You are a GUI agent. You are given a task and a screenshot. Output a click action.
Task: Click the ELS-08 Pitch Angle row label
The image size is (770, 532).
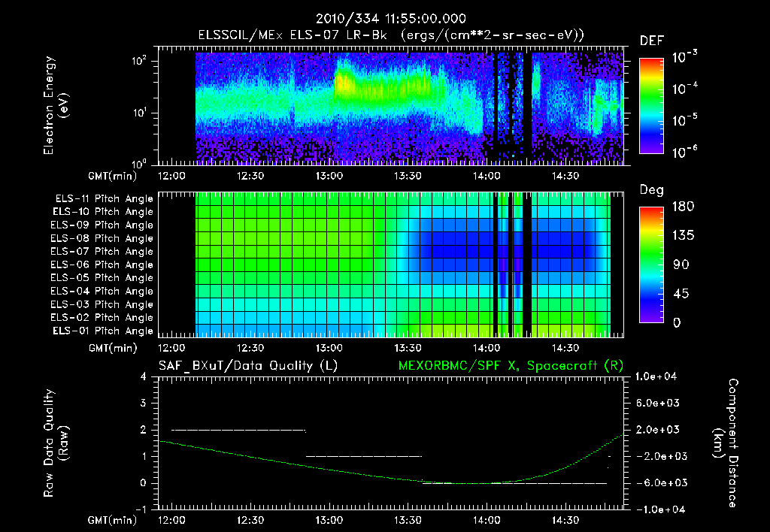pyautogui.click(x=102, y=238)
